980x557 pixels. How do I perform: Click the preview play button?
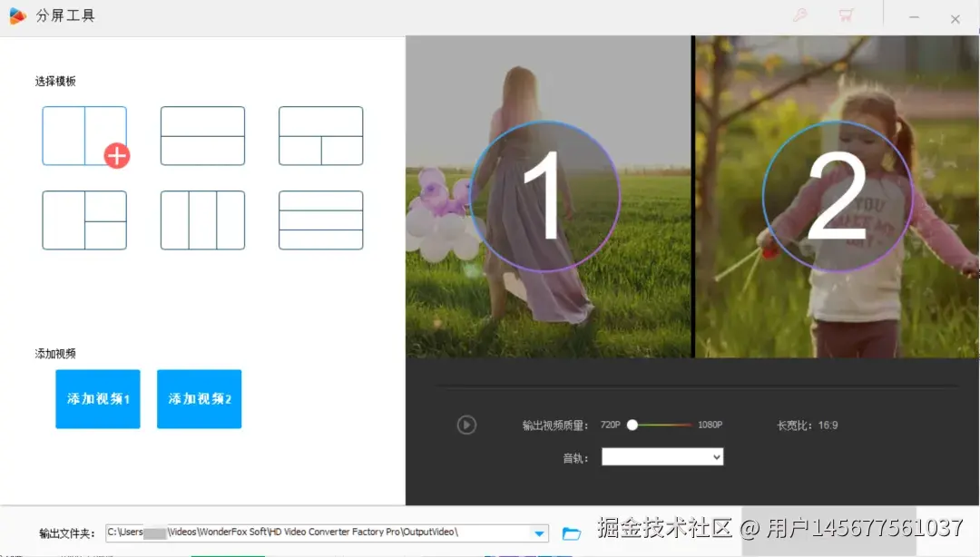(466, 425)
